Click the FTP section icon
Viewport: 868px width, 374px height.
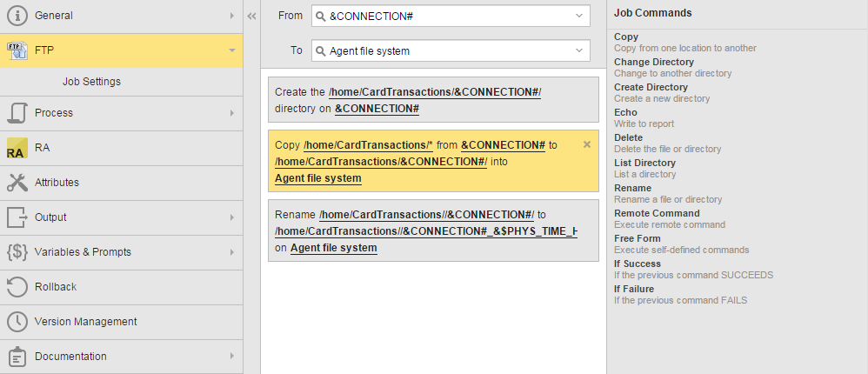pyautogui.click(x=17, y=50)
